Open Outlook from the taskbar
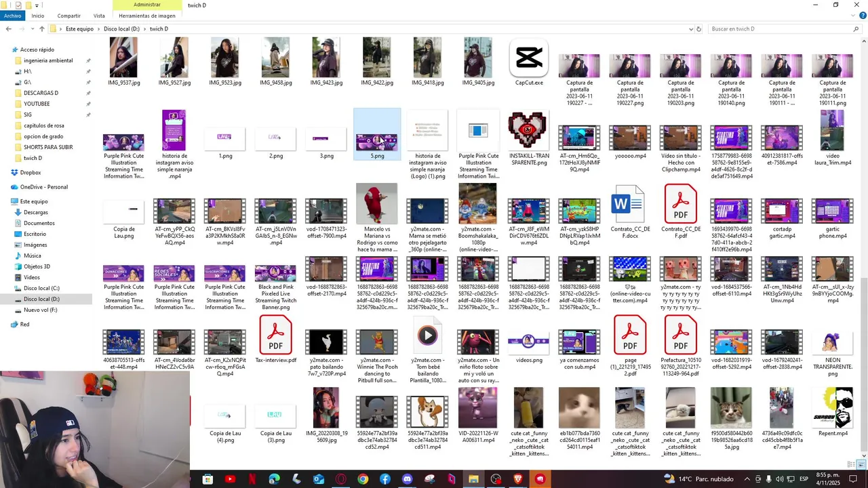 319,479
